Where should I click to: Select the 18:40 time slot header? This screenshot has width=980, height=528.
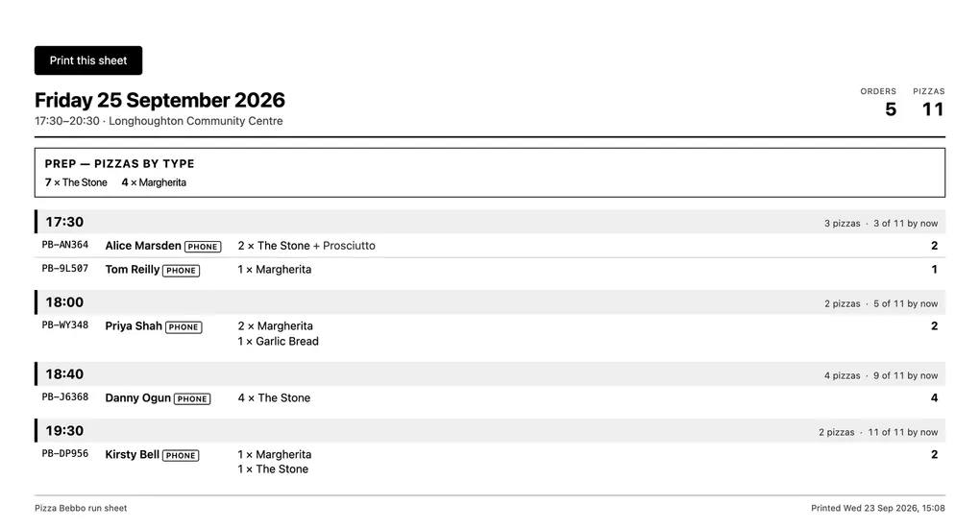[490, 374]
